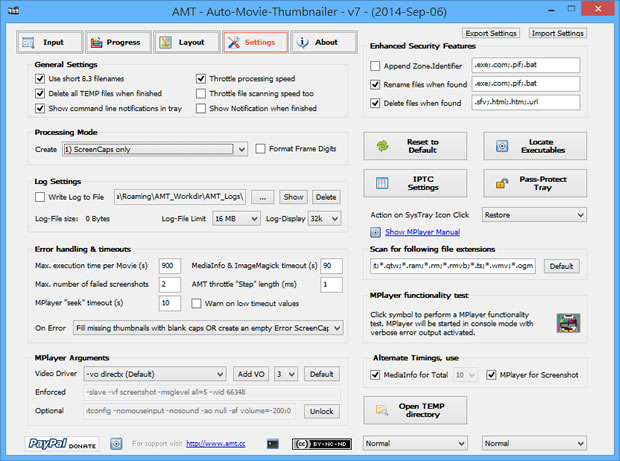Expand the Log-File Limit 16 MB dropdown

(x=236, y=219)
